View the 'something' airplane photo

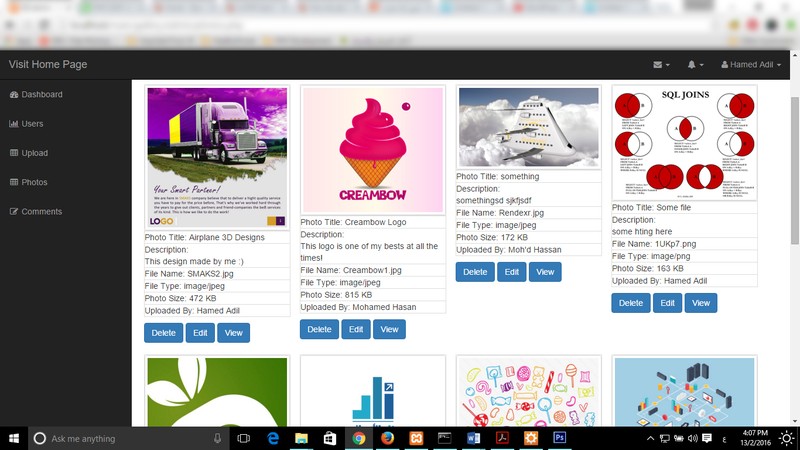(545, 272)
